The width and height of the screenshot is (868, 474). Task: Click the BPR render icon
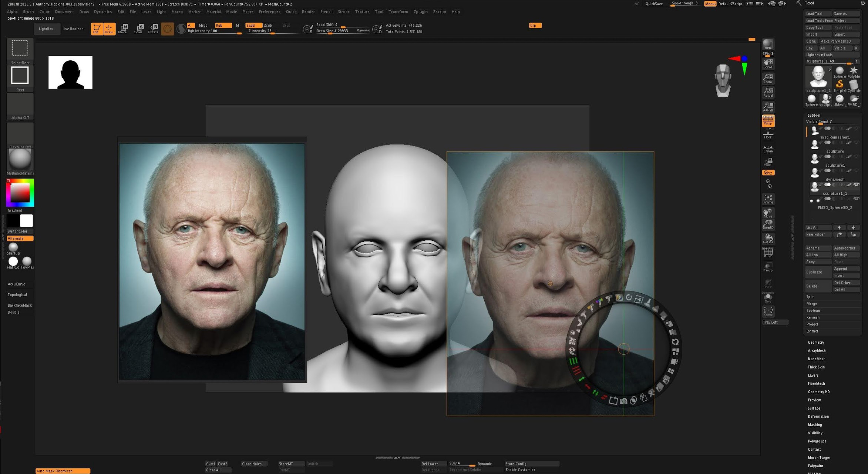tap(768, 44)
